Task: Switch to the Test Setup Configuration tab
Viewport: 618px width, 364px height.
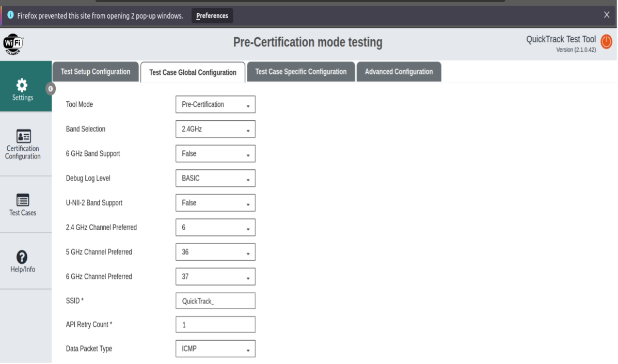Action: [x=95, y=72]
